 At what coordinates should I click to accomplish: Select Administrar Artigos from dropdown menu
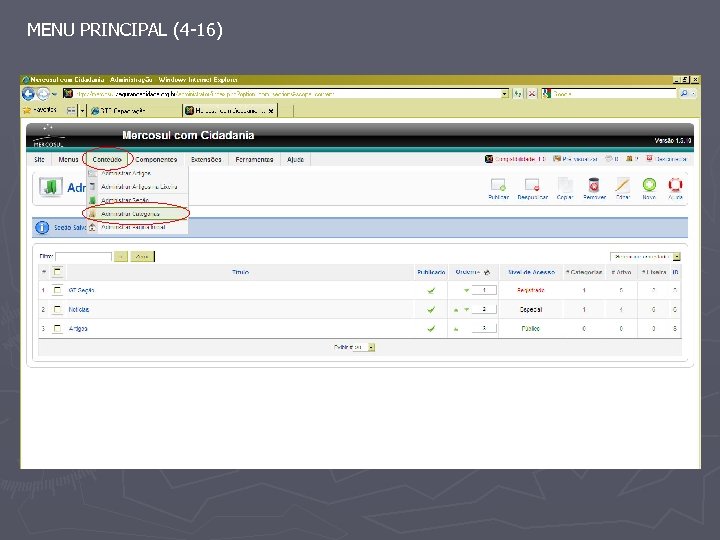click(137, 173)
